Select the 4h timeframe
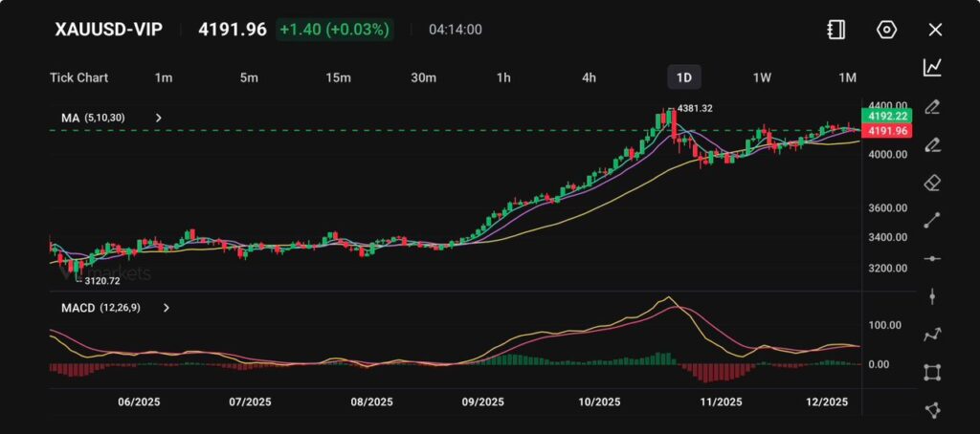The image size is (980, 434). [x=589, y=77]
